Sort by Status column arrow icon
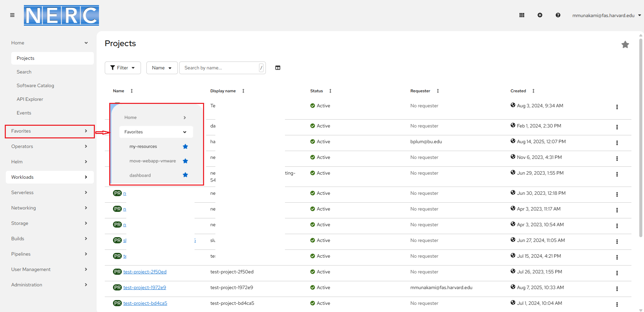This screenshot has width=644, height=312. tap(330, 91)
